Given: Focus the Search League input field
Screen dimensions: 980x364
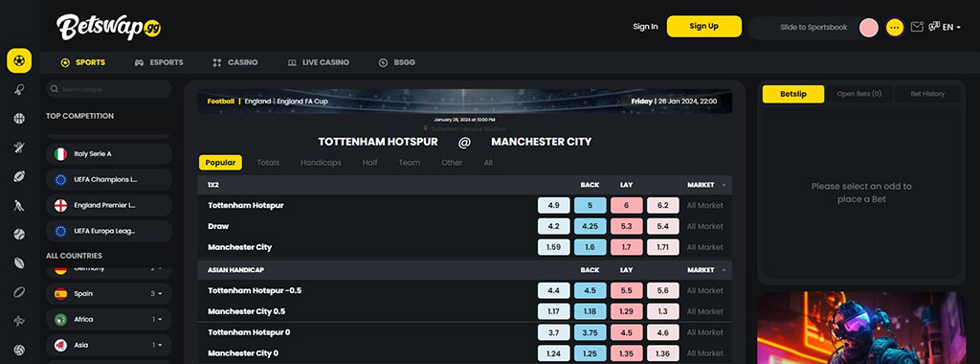Looking at the screenshot, I should (109, 89).
